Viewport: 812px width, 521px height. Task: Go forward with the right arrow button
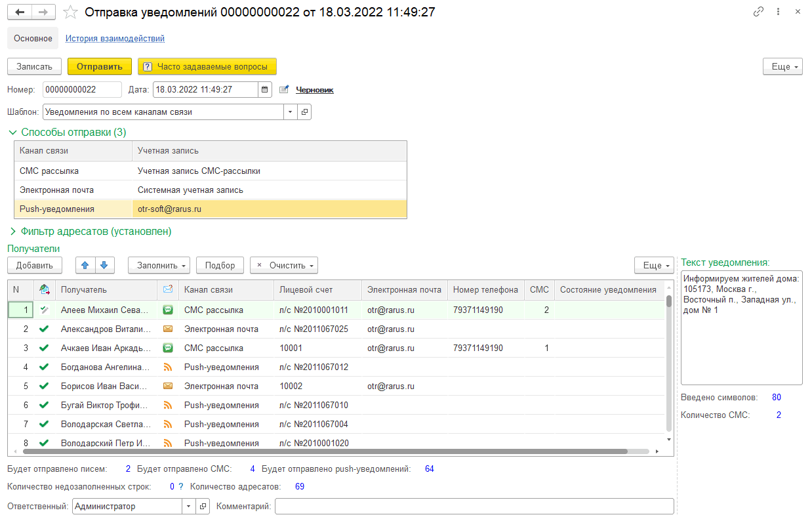point(43,12)
